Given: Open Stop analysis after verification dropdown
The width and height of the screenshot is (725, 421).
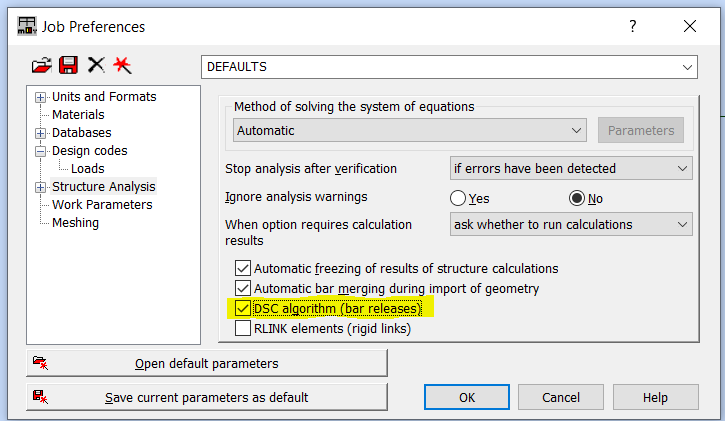Looking at the screenshot, I should (x=571, y=168).
